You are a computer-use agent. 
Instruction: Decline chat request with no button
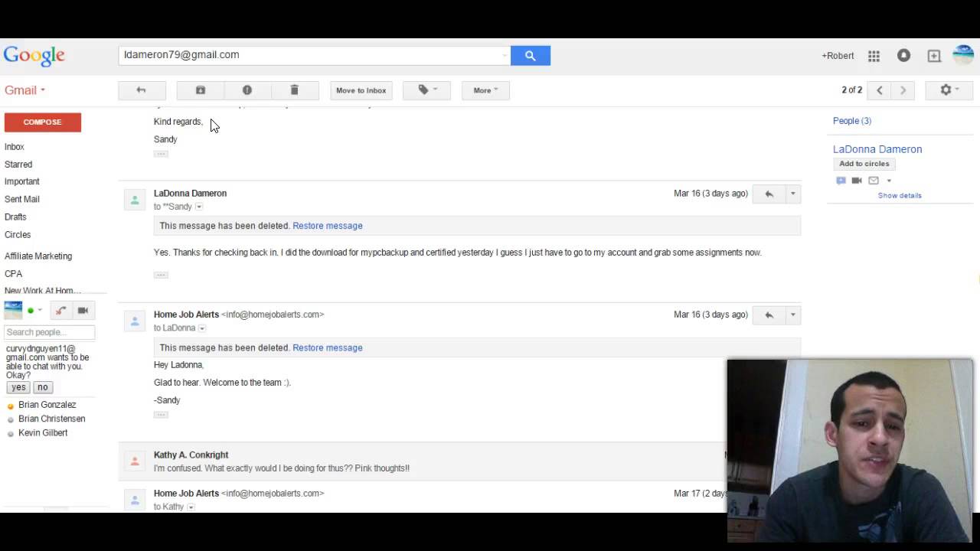click(x=43, y=387)
